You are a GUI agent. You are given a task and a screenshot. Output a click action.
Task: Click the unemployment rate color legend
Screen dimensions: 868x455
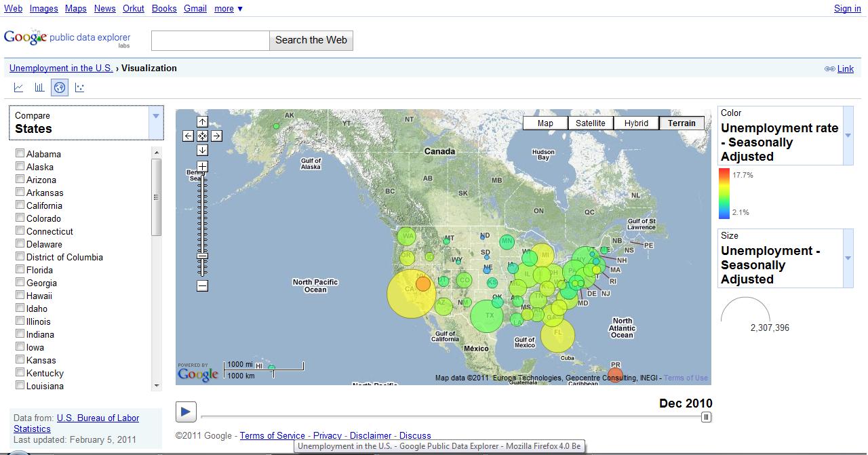(724, 194)
